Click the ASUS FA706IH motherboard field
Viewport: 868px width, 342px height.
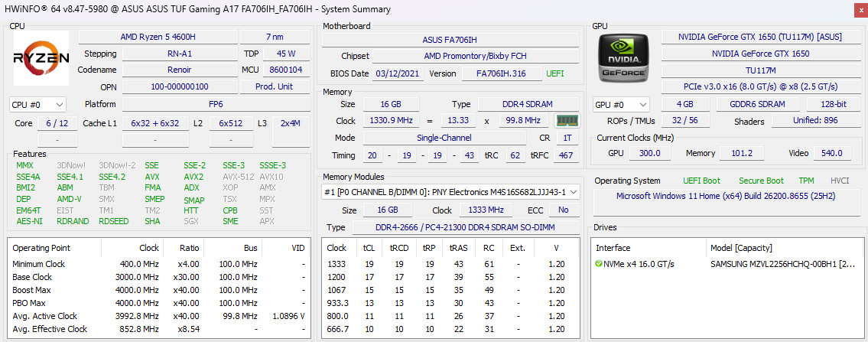(450, 40)
